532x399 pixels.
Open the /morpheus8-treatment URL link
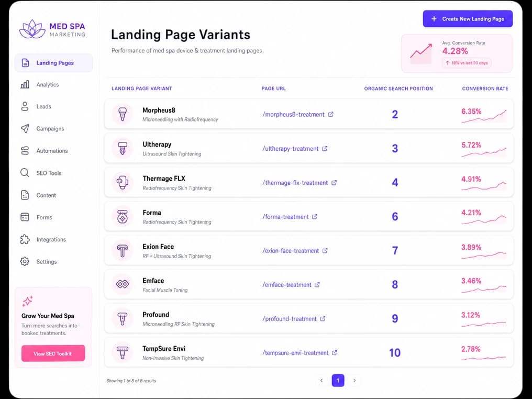click(x=293, y=115)
